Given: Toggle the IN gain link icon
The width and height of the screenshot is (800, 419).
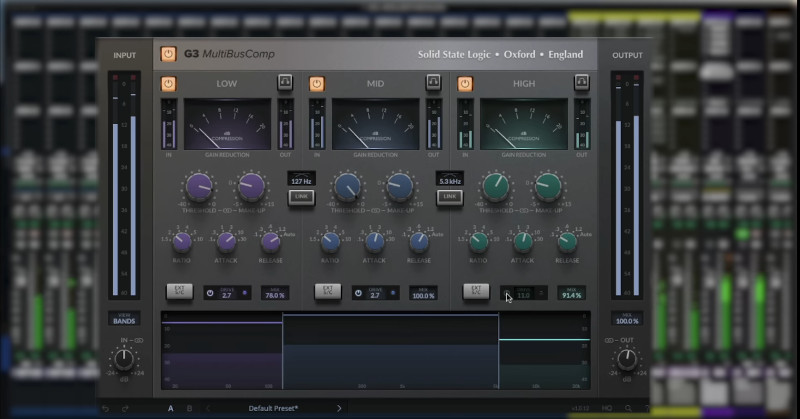Looking at the screenshot, I should (139, 340).
